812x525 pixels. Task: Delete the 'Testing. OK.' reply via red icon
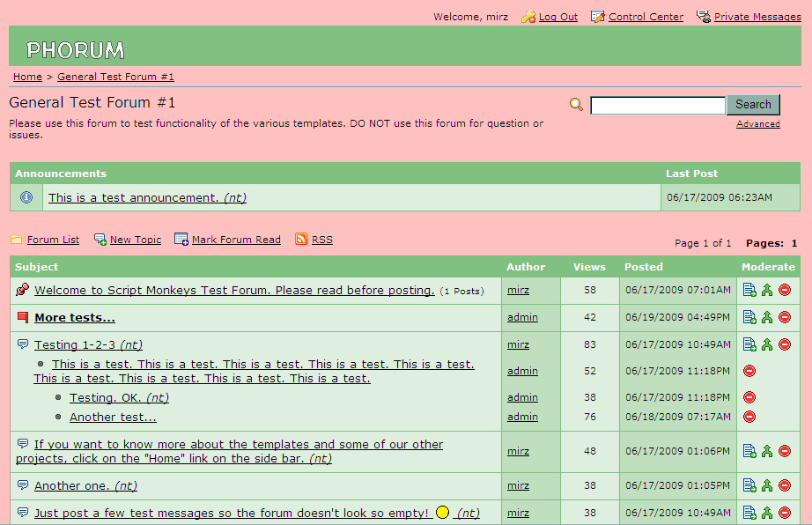click(x=749, y=397)
